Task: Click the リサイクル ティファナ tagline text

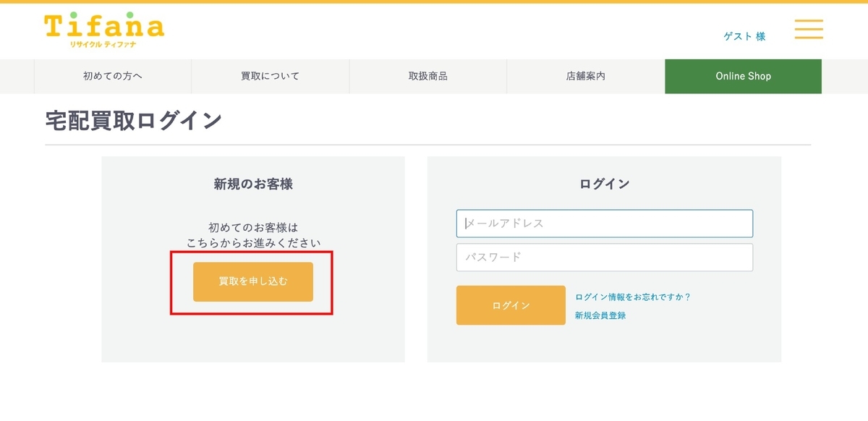Action: (x=101, y=43)
